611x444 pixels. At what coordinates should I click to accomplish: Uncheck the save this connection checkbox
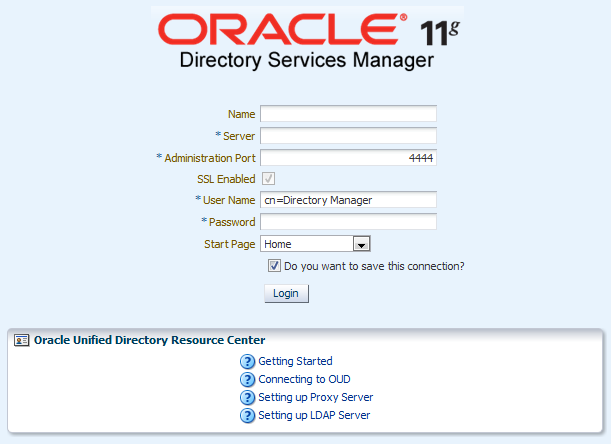point(274,266)
